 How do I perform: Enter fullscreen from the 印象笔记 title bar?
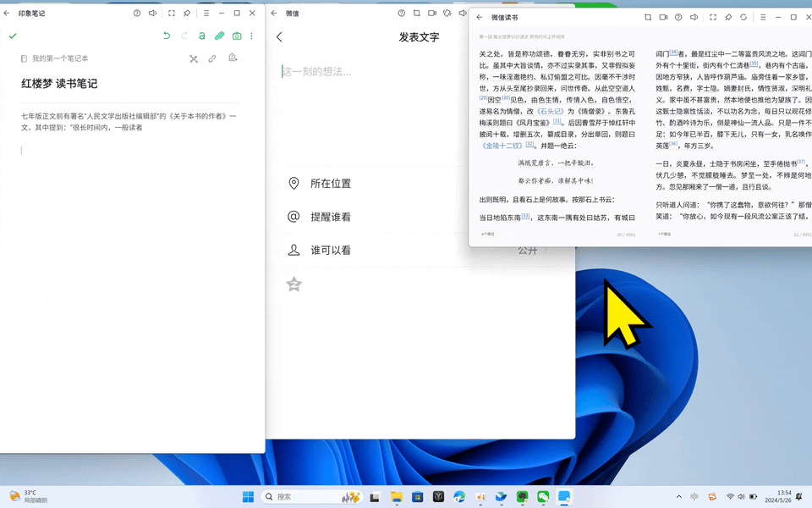pyautogui.click(x=172, y=13)
